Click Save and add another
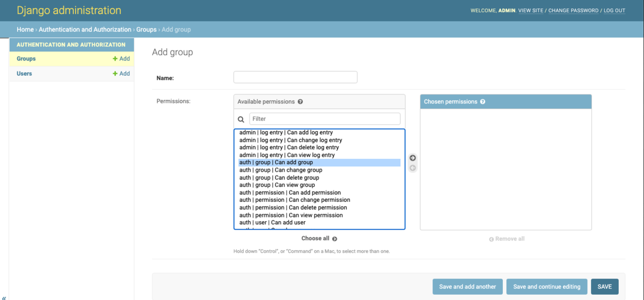 coord(467,287)
